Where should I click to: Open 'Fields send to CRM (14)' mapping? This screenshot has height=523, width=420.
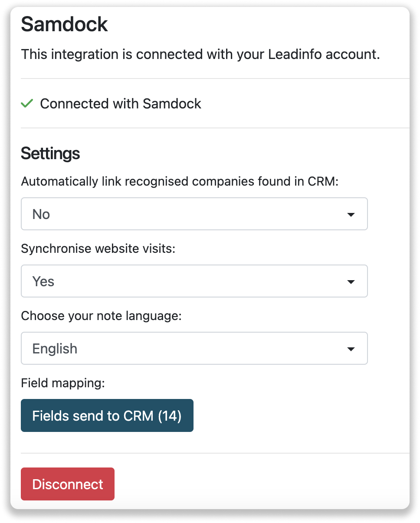107,415
